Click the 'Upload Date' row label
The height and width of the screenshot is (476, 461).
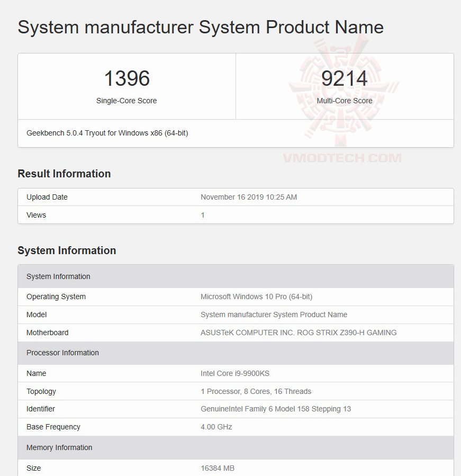(47, 197)
